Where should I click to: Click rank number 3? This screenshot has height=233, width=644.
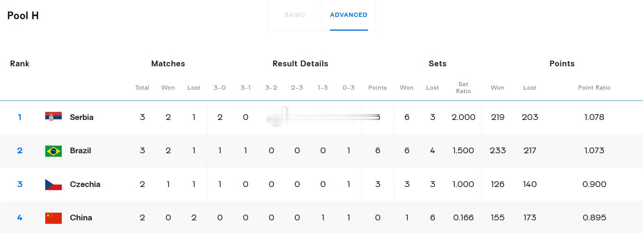pyautogui.click(x=20, y=184)
